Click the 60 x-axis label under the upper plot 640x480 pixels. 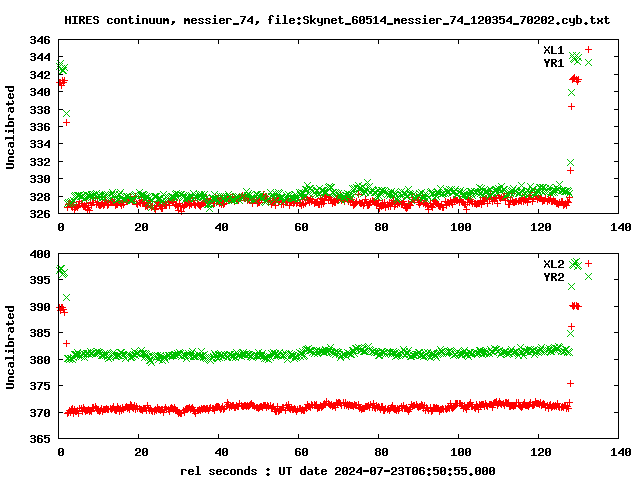pos(301,227)
